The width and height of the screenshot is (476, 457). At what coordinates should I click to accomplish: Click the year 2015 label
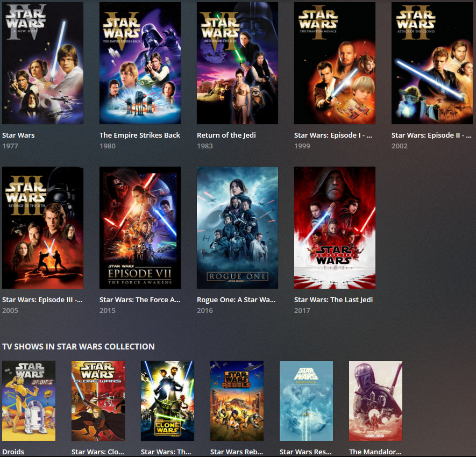pyautogui.click(x=108, y=310)
